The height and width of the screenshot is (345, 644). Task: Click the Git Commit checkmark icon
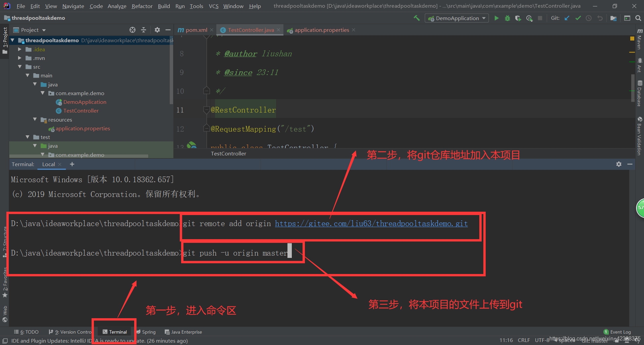click(x=578, y=18)
